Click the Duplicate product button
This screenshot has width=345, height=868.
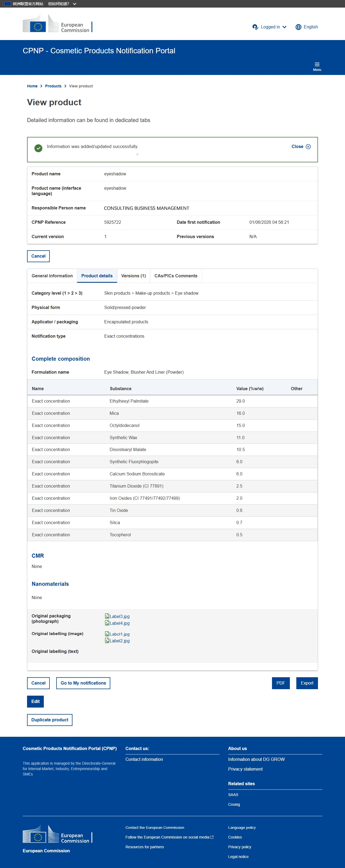[x=50, y=720]
